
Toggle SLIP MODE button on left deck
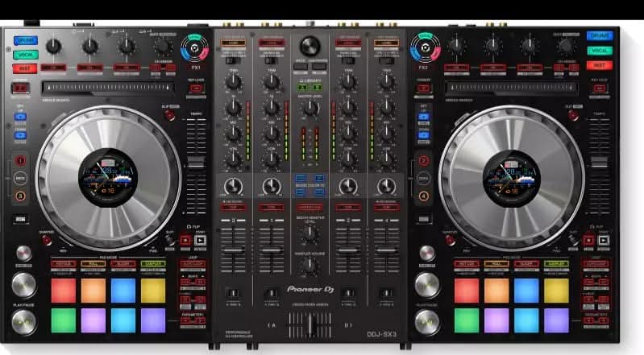[170, 116]
